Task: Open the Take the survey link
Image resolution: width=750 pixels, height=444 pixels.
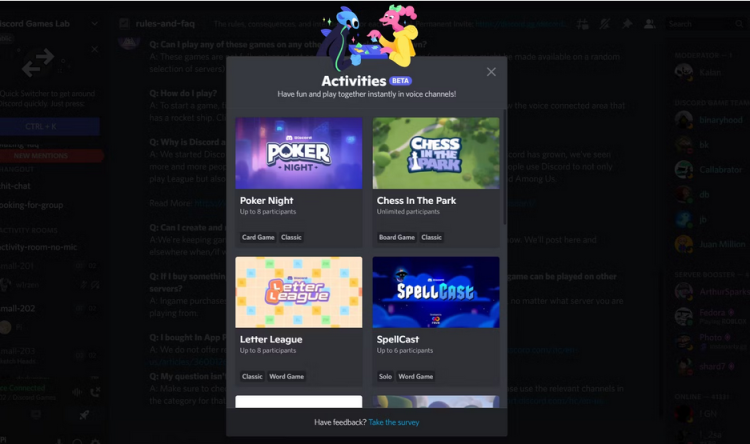Action: [394, 422]
